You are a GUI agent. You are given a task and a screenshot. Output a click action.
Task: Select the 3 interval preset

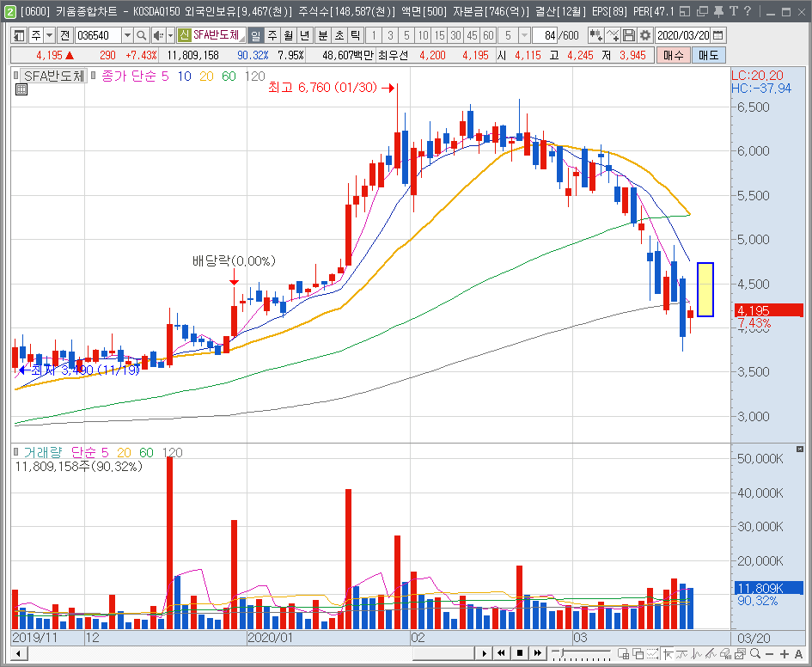(390, 35)
